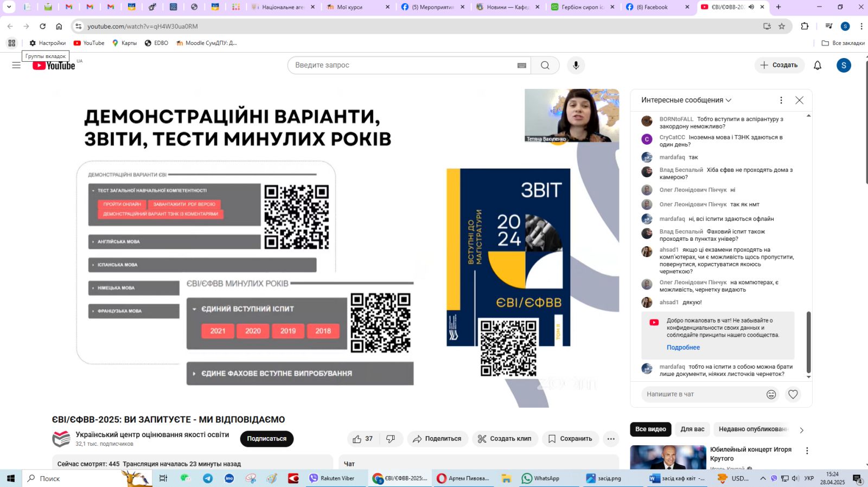Image resolution: width=868 pixels, height=487 pixels.
Task: Open the YouTube hamburger guide menu
Action: (x=16, y=65)
